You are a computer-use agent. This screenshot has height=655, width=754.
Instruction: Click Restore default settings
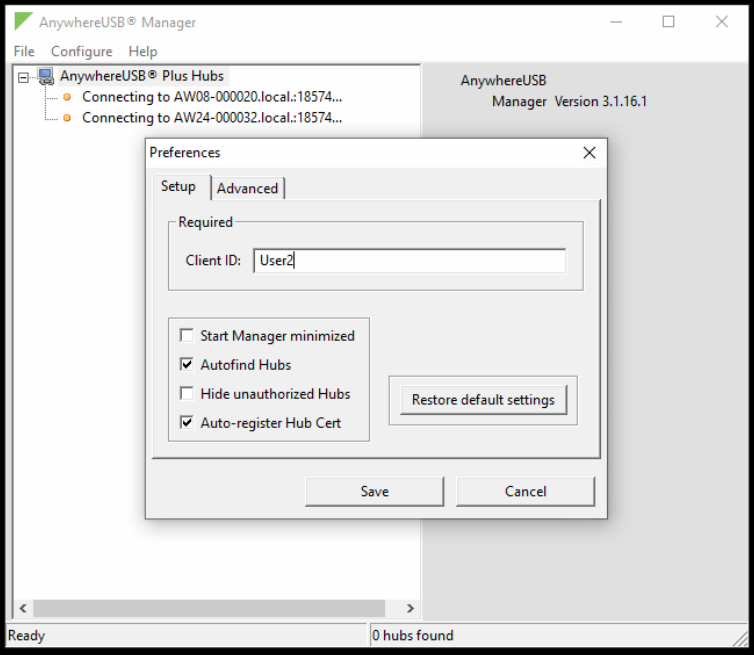click(x=483, y=400)
